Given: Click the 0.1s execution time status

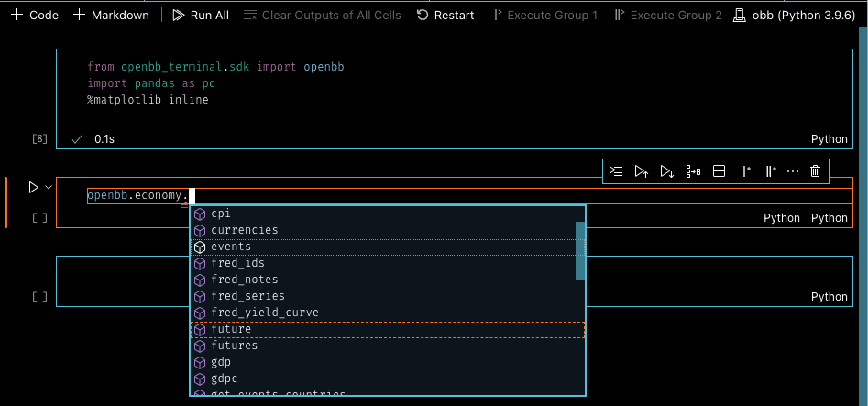Looking at the screenshot, I should (104, 139).
